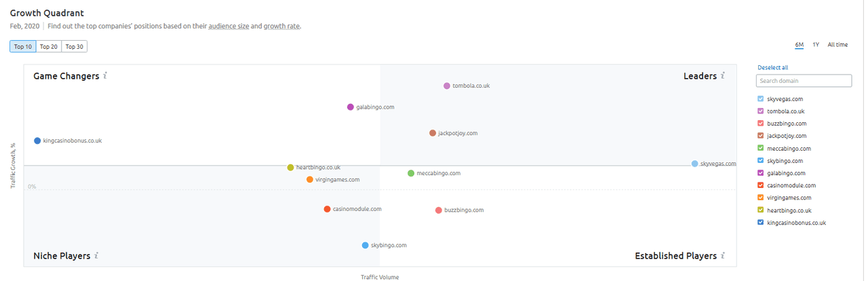Select the galabingo.com data point
The width and height of the screenshot is (868, 281).
351,107
